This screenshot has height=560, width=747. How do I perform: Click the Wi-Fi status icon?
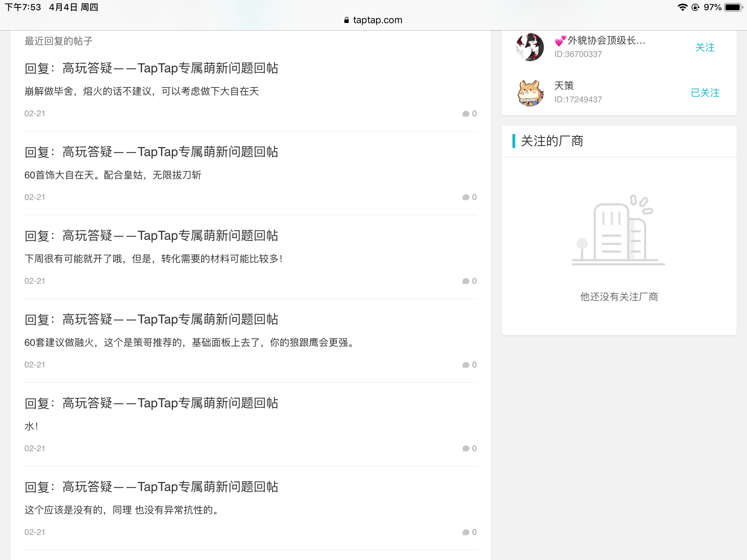(682, 7)
